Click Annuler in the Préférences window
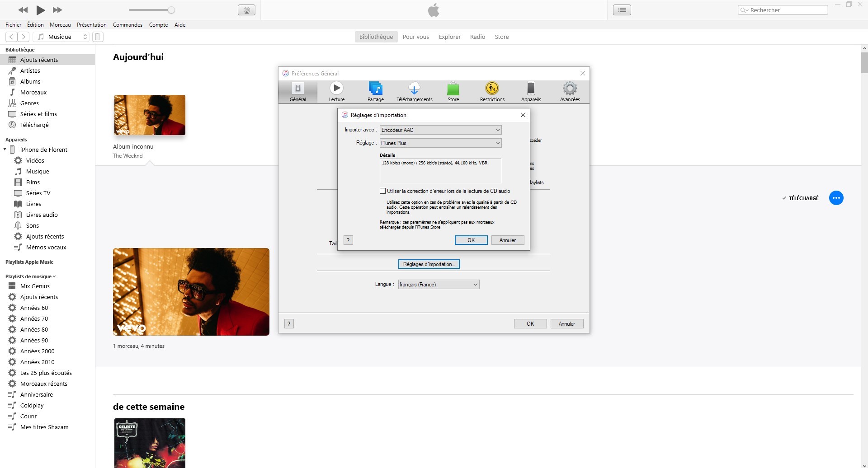Viewport: 868px width, 468px height. pos(567,324)
